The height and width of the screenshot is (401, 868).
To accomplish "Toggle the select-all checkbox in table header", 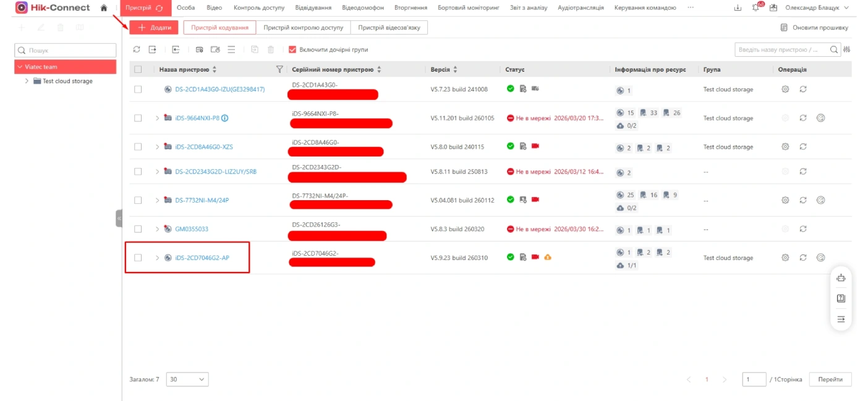I will pyautogui.click(x=138, y=69).
